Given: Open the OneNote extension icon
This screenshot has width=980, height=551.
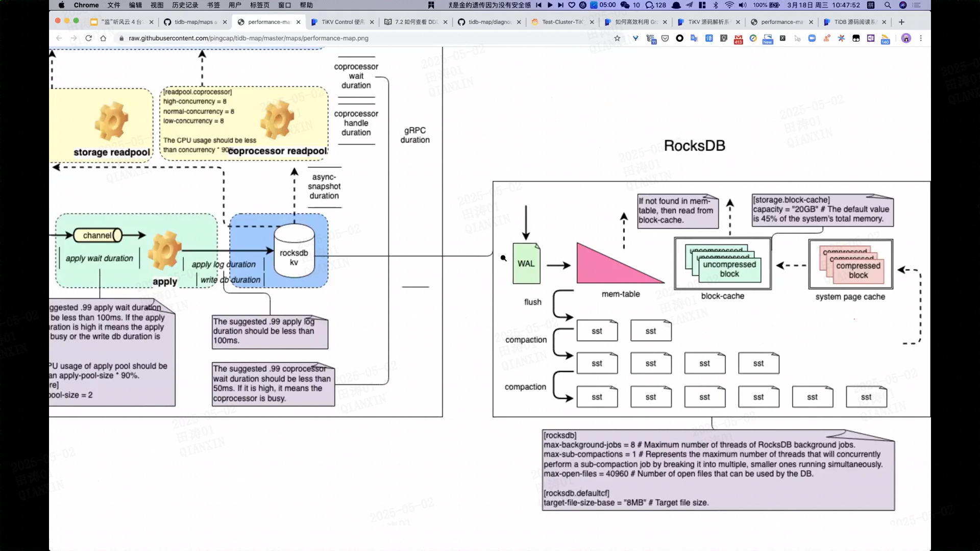Looking at the screenshot, I should click(870, 38).
